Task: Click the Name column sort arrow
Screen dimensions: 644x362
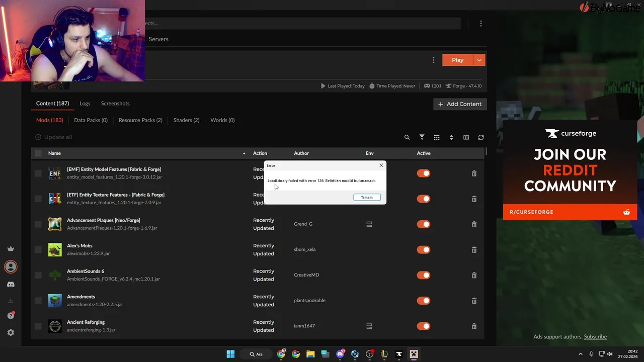Action: pos(244,153)
